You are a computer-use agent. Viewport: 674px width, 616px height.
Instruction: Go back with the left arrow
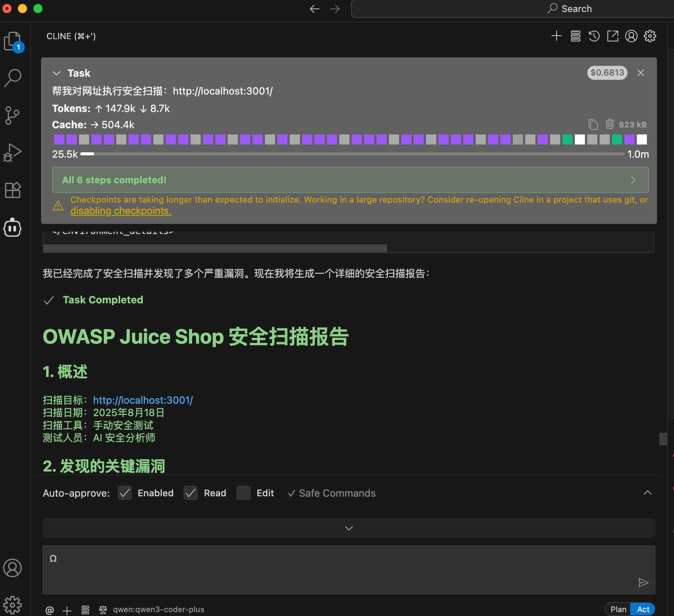click(x=315, y=9)
